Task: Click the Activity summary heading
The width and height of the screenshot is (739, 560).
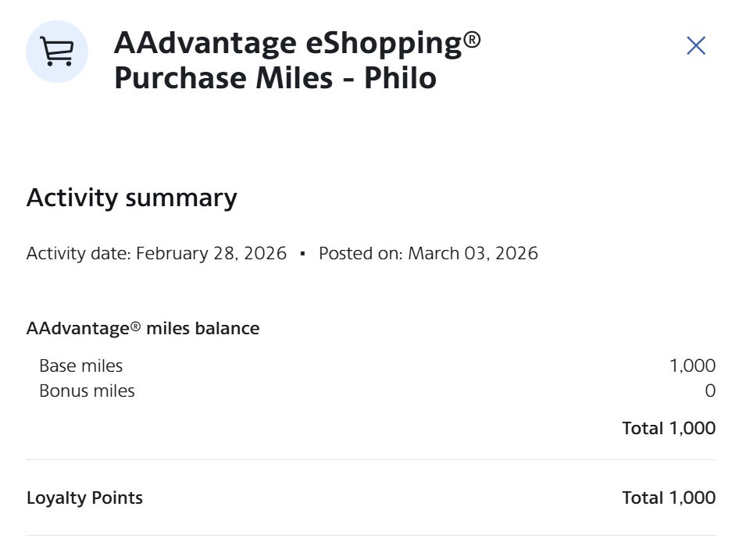Action: [x=131, y=198]
